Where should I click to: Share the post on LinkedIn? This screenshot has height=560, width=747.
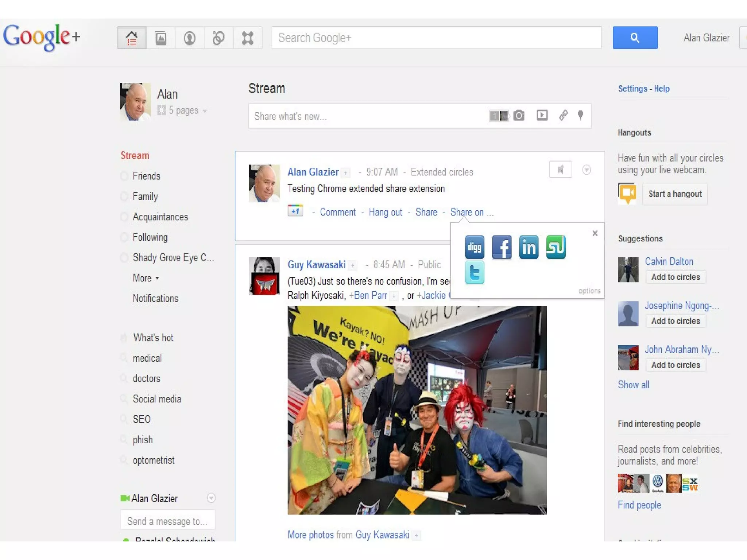pos(529,247)
